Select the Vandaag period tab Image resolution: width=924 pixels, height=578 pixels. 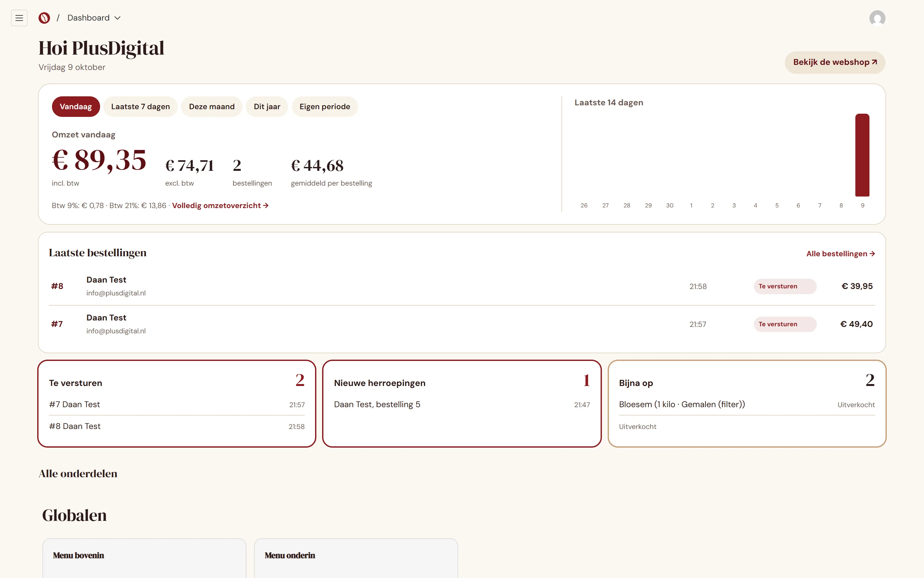point(76,107)
